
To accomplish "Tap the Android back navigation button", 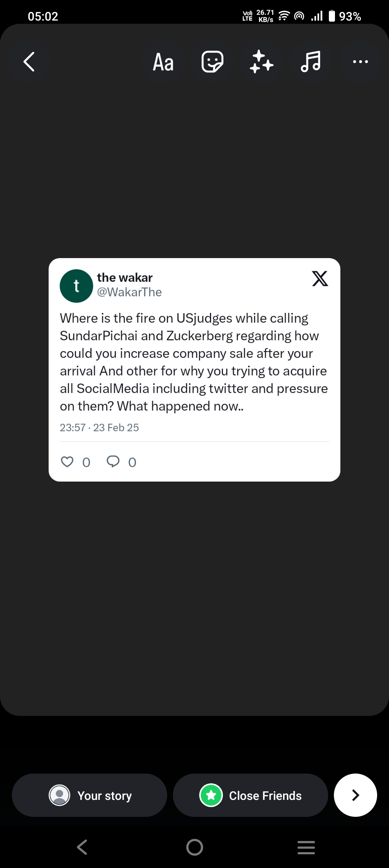I will pos(82,847).
